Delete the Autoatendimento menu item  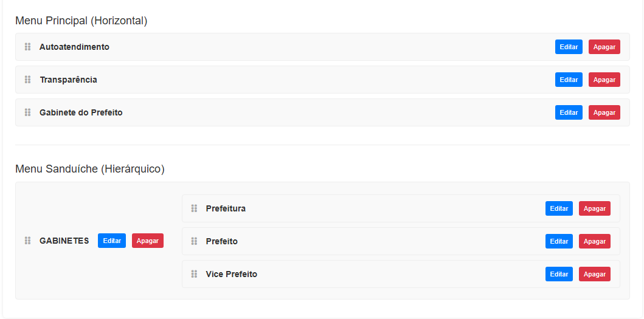[x=604, y=47]
